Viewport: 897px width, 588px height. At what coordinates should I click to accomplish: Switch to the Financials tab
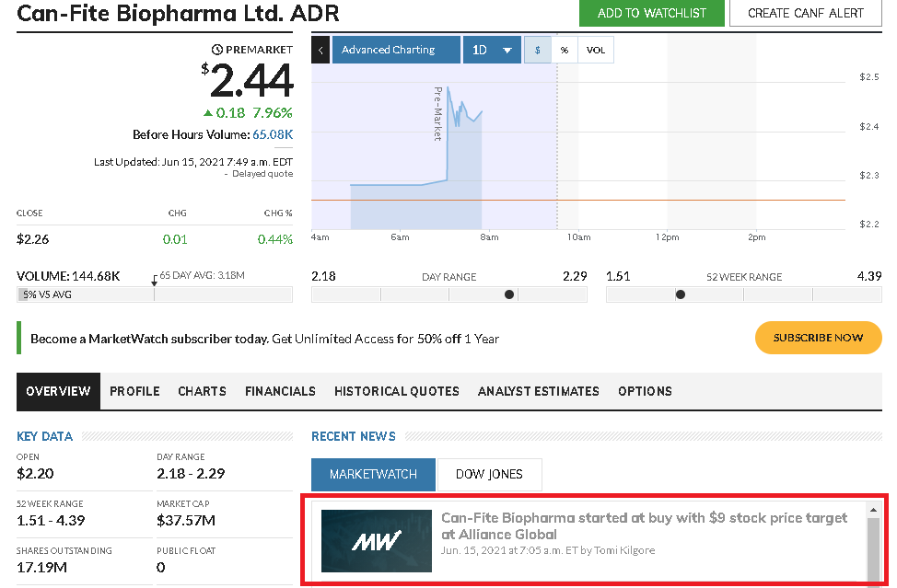(280, 391)
